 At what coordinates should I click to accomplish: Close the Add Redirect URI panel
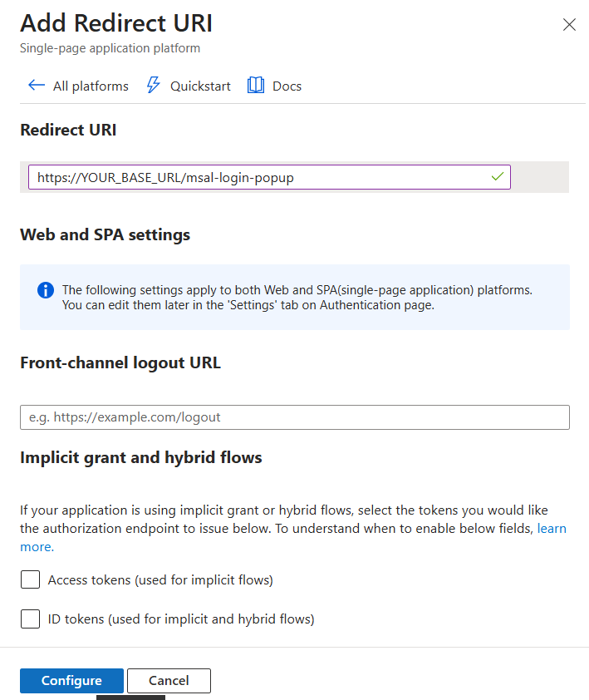point(569,25)
